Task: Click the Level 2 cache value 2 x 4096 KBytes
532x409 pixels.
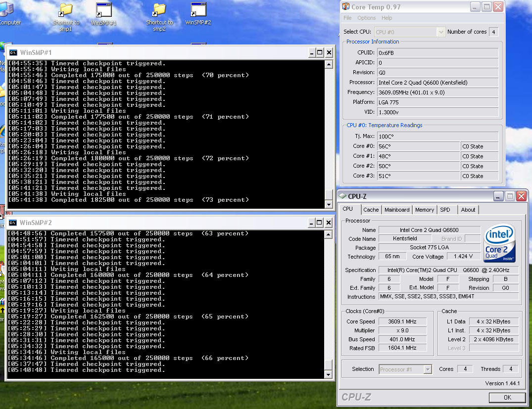Action: coord(494,339)
